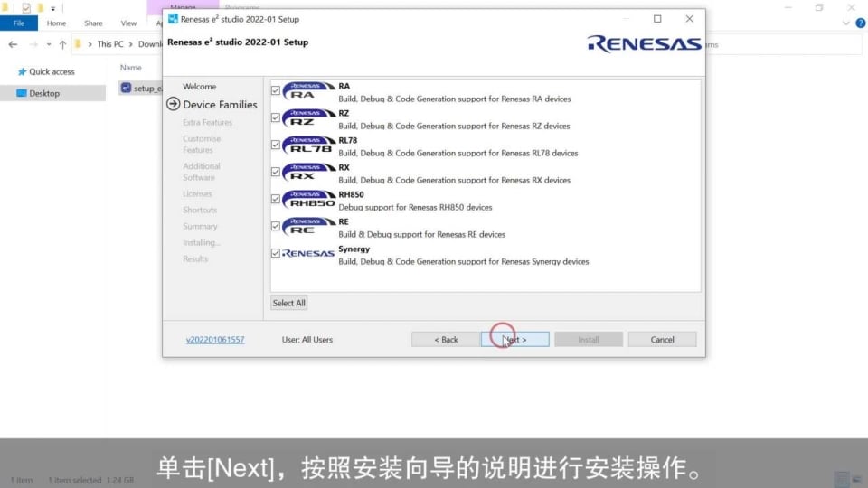Click the Renesas RH850 logo icon

(309, 199)
